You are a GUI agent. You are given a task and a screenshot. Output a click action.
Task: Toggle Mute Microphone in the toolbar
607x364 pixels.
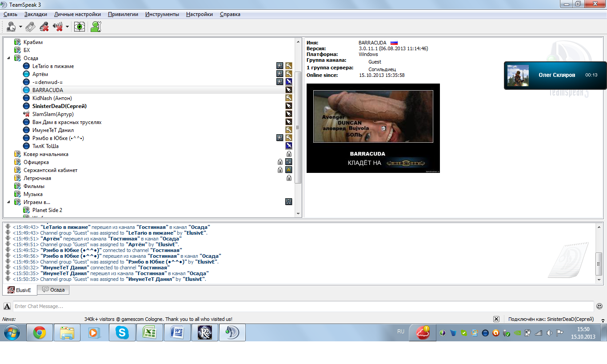(44, 27)
